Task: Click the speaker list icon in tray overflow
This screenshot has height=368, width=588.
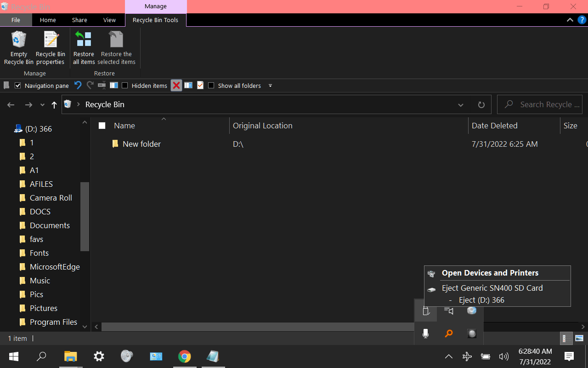Action: (449, 311)
